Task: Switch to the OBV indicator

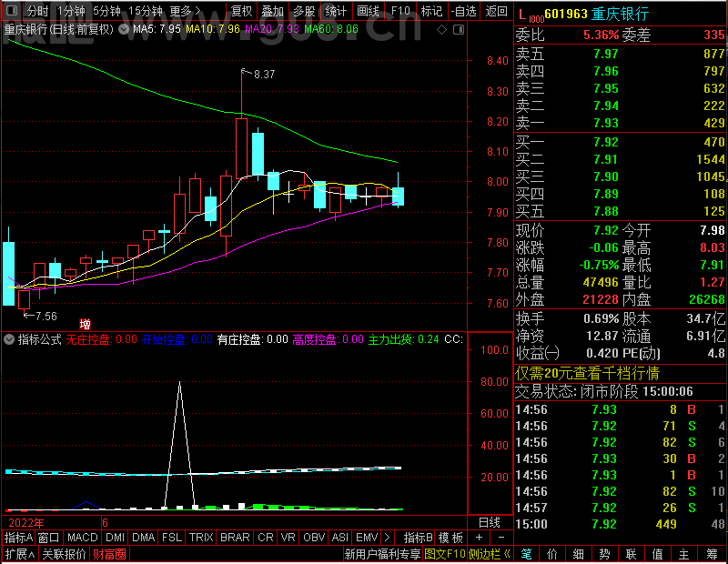Action: (314, 538)
